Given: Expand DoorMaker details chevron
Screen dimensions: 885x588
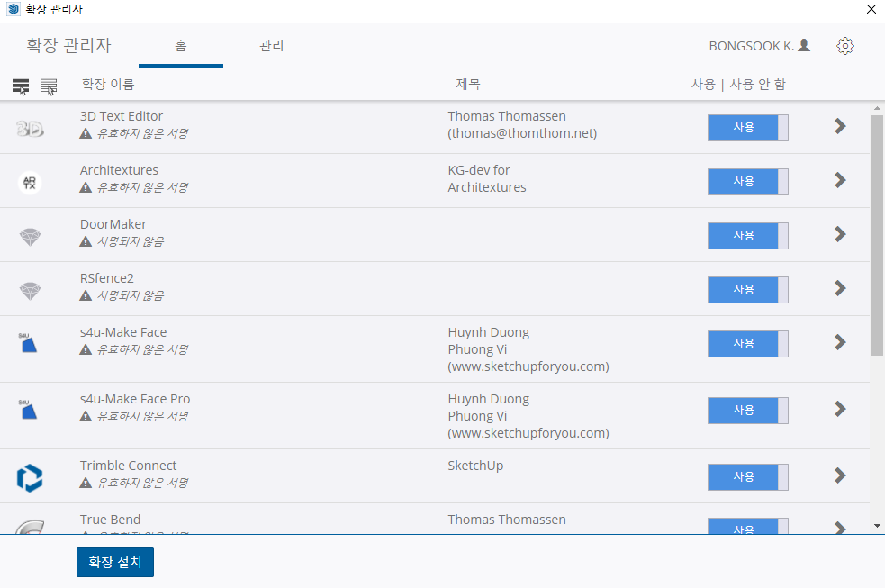Looking at the screenshot, I should [840, 234].
